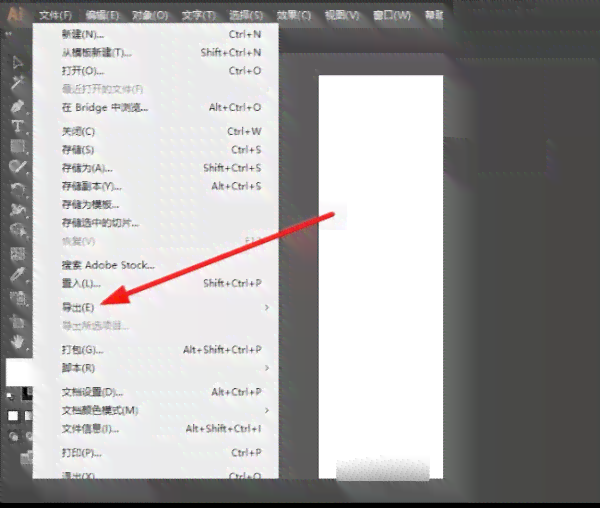Click the Gradient mode swatch

coord(29,415)
